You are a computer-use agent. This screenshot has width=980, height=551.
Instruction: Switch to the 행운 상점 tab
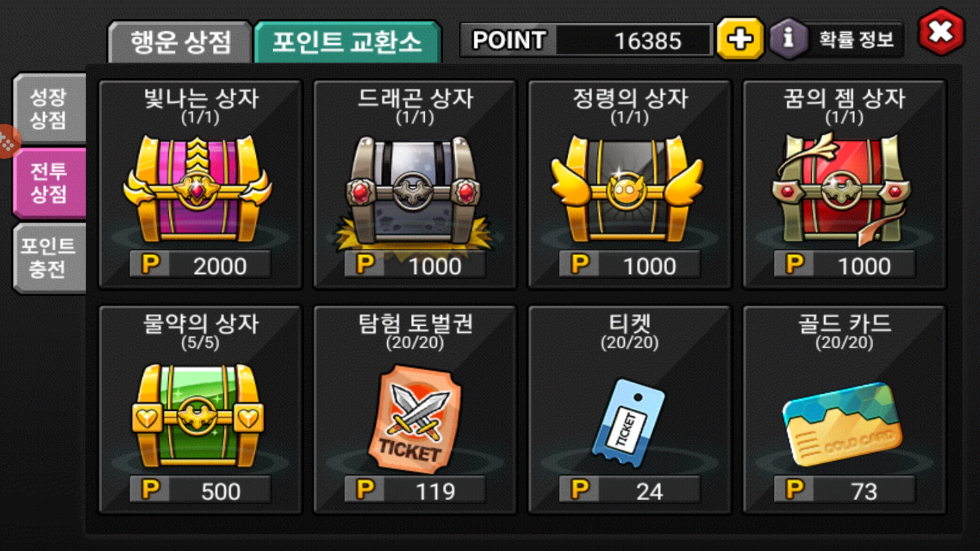tap(180, 42)
